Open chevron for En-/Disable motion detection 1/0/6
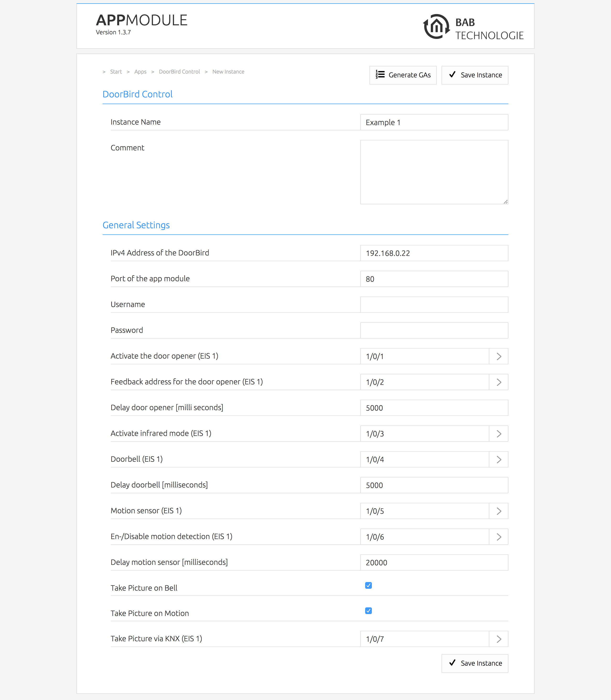Image resolution: width=611 pixels, height=700 pixels. click(499, 537)
